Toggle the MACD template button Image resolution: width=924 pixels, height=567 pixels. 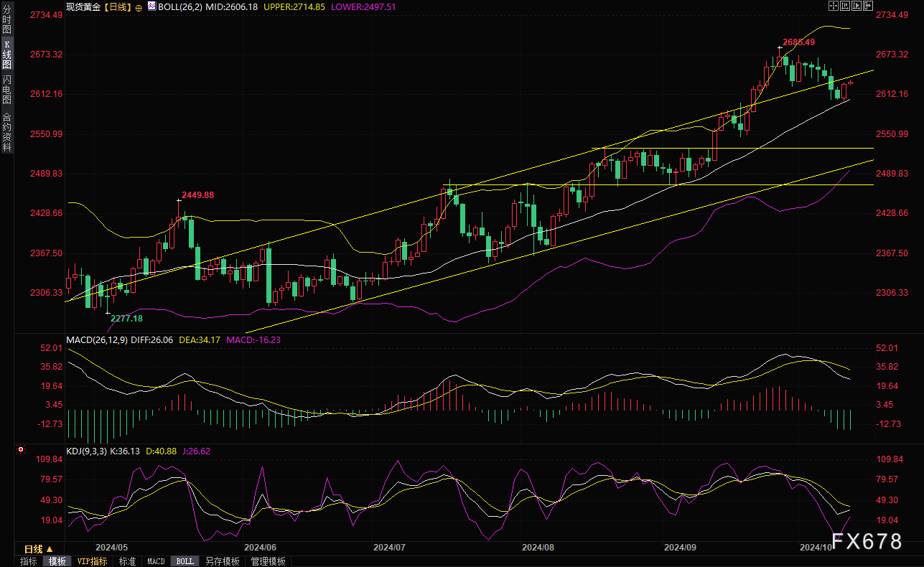pos(156,561)
